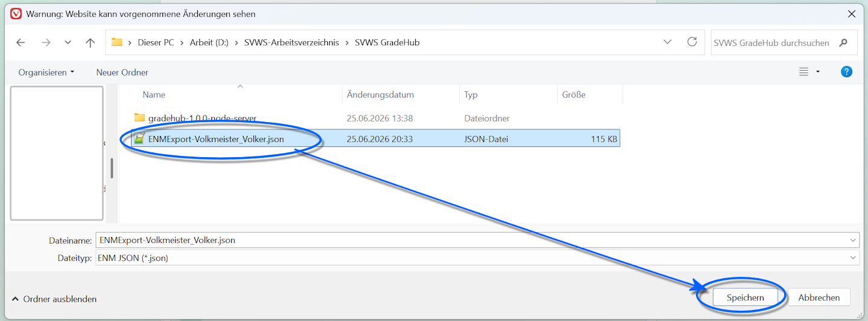Image resolution: width=868 pixels, height=321 pixels.
Task: Click the Abbrechen button
Action: tap(819, 297)
